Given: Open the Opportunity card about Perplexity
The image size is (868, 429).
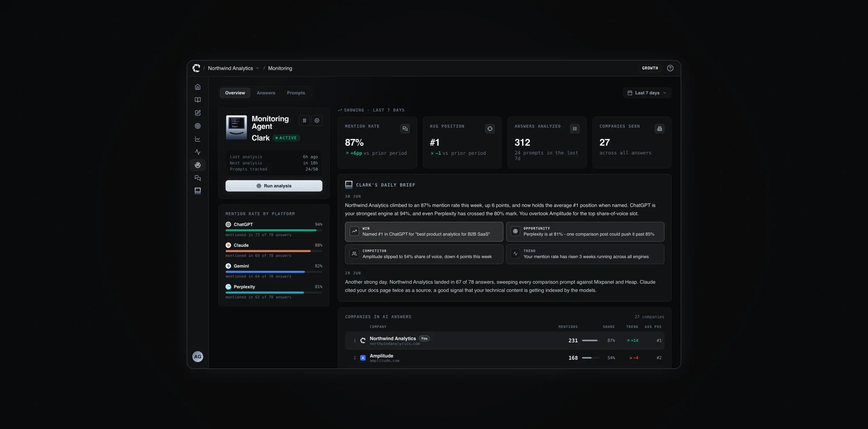Looking at the screenshot, I should [585, 231].
